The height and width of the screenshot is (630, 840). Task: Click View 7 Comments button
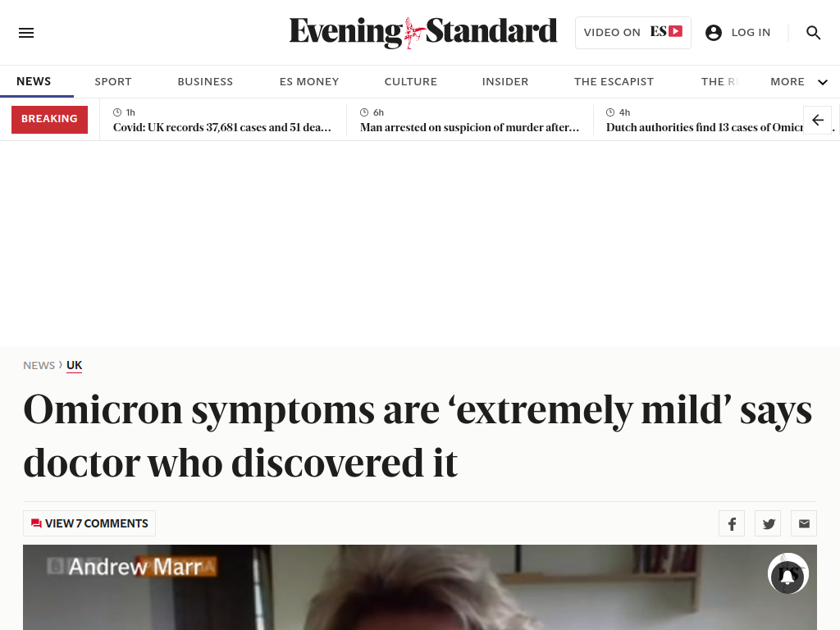[x=89, y=523]
